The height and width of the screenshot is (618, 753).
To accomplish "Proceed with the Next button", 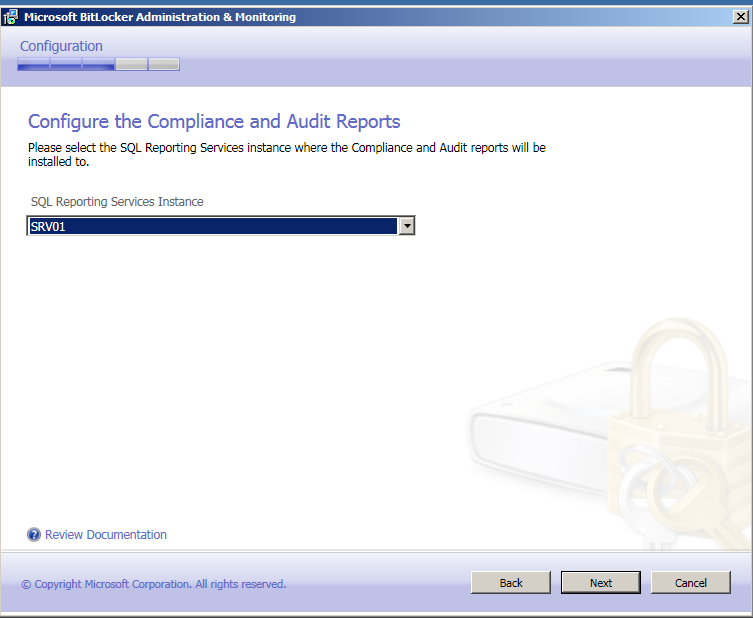I will pyautogui.click(x=601, y=582).
